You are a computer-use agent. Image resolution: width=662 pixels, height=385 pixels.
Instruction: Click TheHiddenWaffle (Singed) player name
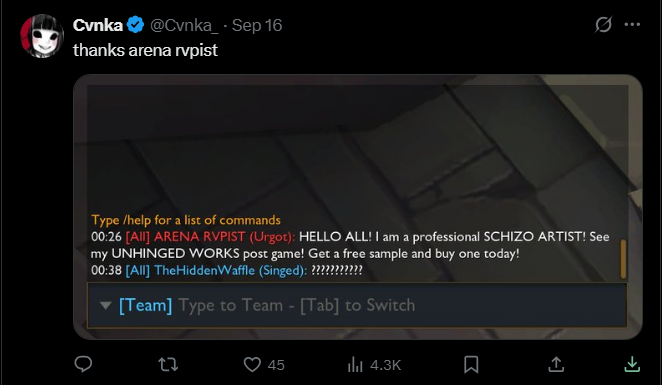(231, 270)
